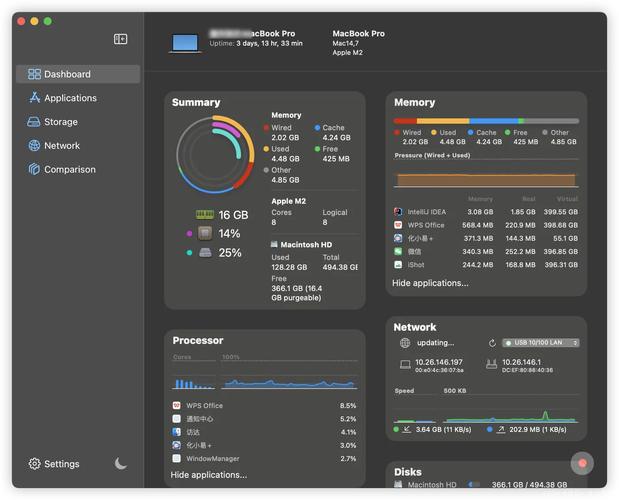
Task: Click WPS Office icon in Memory list
Action: [x=398, y=225]
